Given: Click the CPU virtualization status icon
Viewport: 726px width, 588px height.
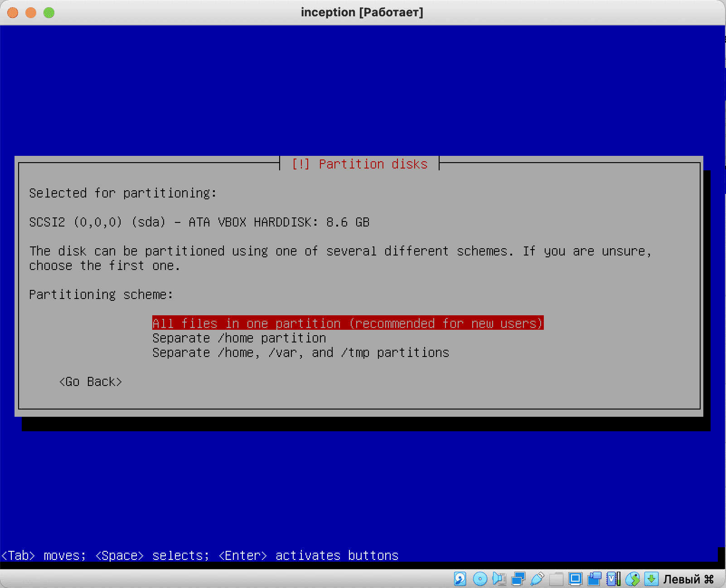Looking at the screenshot, I should coord(613,578).
